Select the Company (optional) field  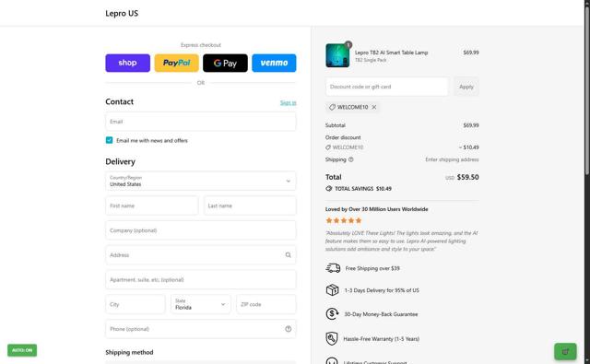coord(201,230)
